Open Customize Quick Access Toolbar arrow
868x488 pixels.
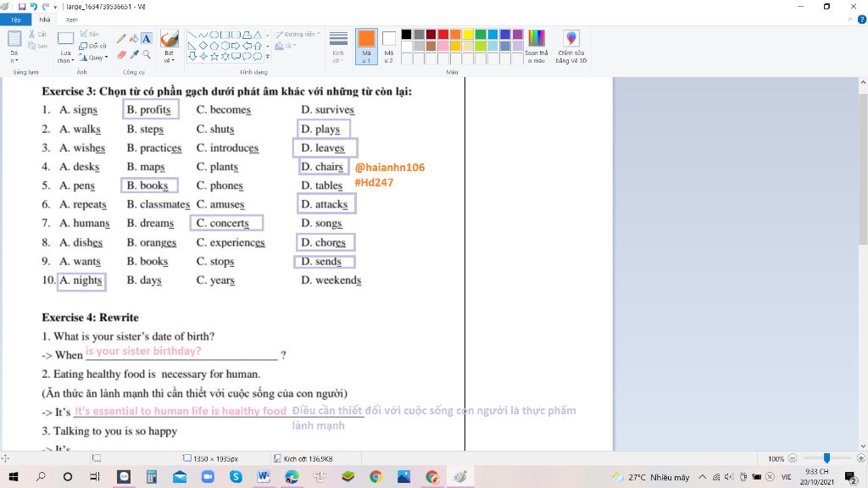[55, 7]
